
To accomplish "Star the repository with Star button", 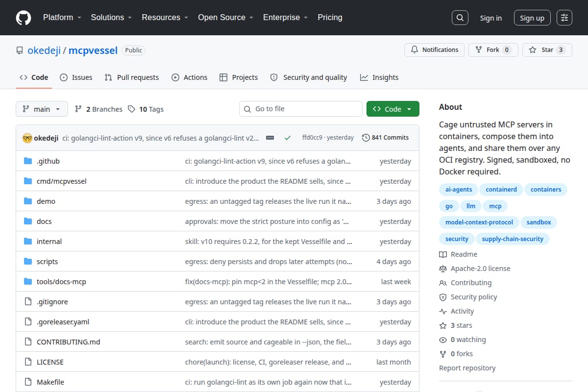I will pyautogui.click(x=547, y=50).
